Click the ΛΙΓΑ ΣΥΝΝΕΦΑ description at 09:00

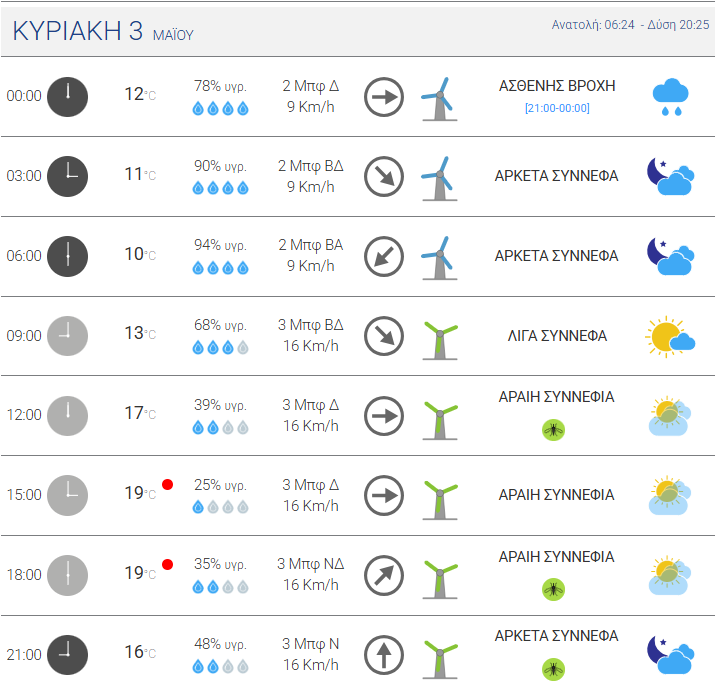click(x=557, y=336)
